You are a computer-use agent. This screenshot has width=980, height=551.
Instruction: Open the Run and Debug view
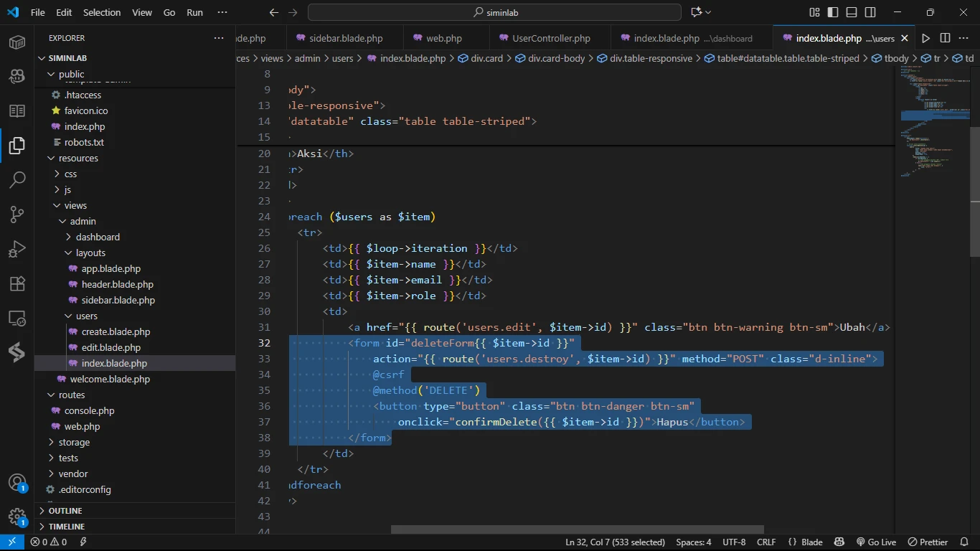point(17,249)
